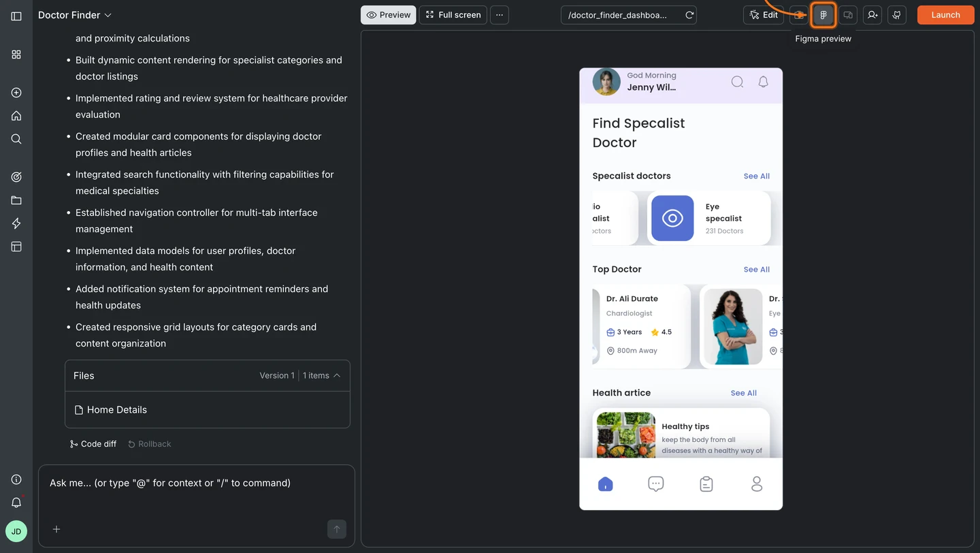The image size is (980, 553).
Task: Toggle the left sidebar panel open
Action: tap(16, 16)
